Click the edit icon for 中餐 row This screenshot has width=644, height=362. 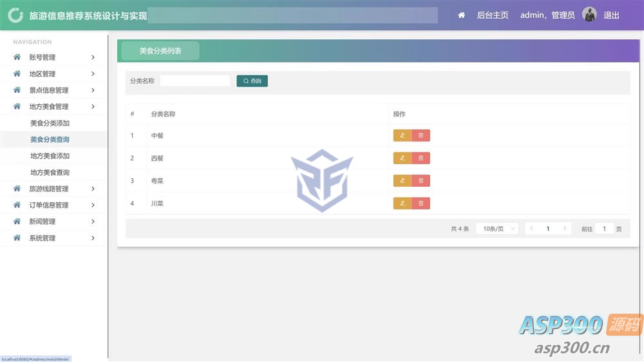[x=402, y=136]
